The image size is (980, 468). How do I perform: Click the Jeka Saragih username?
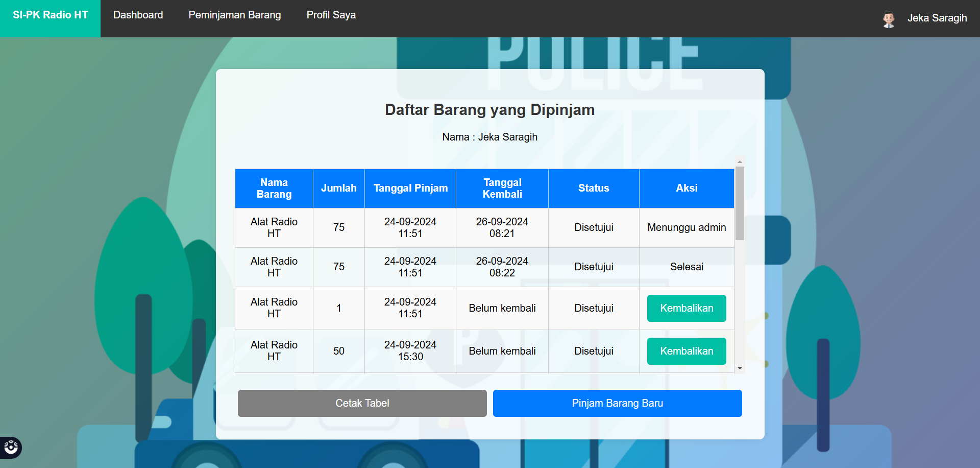click(x=937, y=18)
